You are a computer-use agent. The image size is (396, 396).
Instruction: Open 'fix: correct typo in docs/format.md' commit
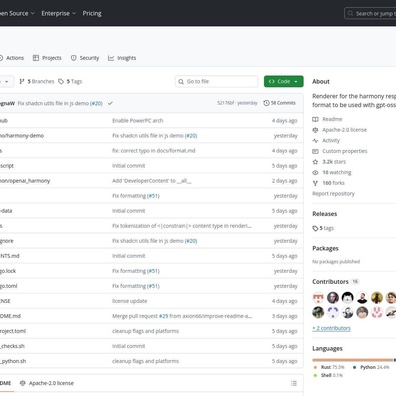point(154,151)
